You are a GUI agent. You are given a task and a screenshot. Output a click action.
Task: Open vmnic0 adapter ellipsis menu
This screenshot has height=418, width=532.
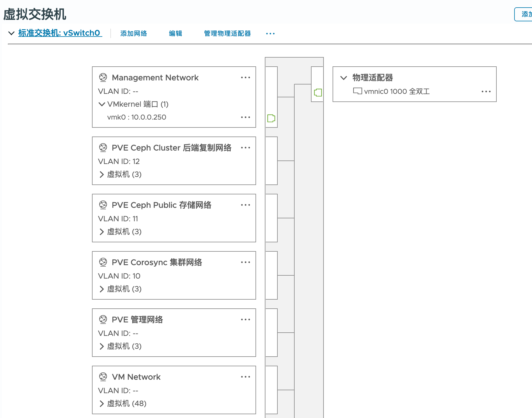click(x=486, y=91)
